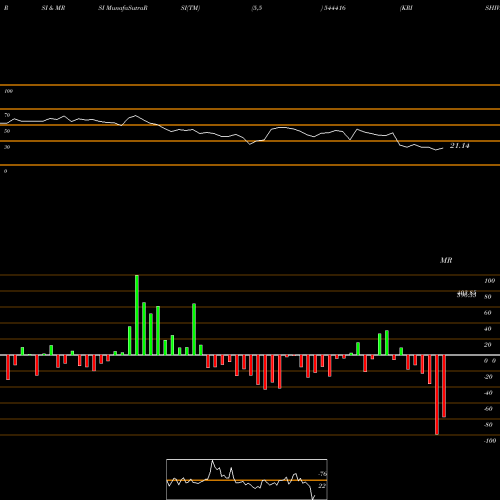Image resolution: width=500 pixels, height=500 pixels.
Task: Click the "-100" label on MR axis
Action: [490, 441]
